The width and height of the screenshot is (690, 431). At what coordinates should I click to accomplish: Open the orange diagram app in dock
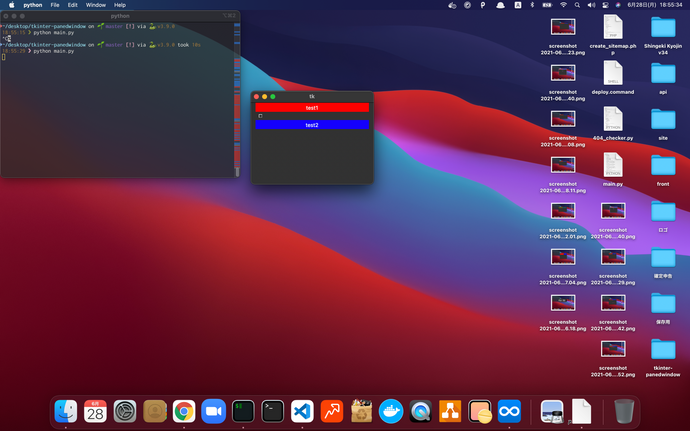450,411
